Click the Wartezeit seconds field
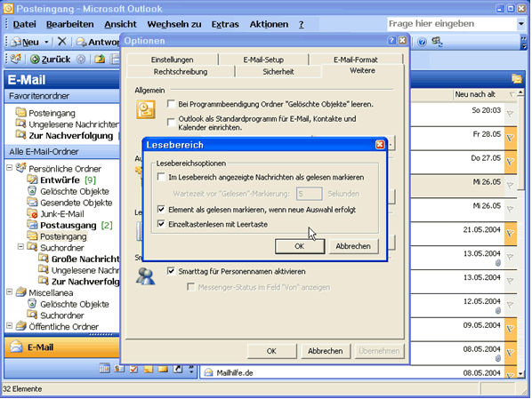The width and height of the screenshot is (532, 399). tap(309, 194)
